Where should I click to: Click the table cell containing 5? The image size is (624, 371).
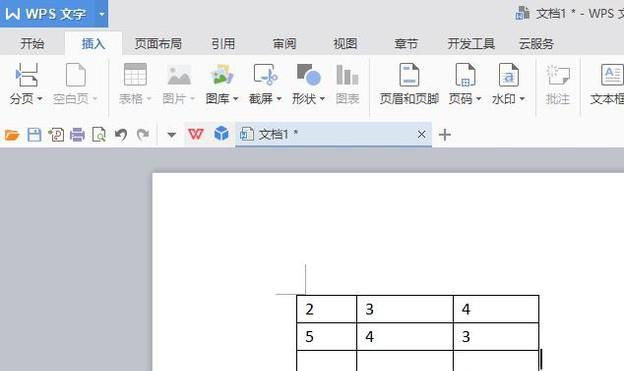tap(327, 337)
